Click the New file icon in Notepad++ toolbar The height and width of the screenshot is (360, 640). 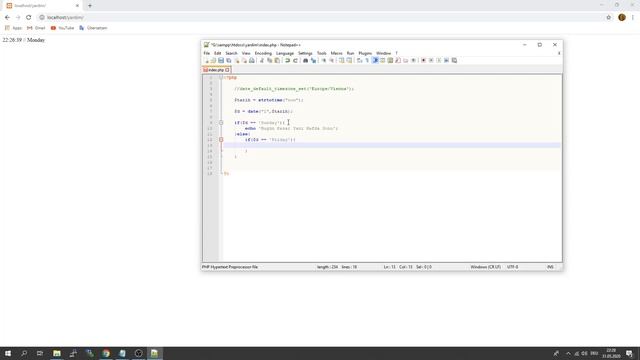pyautogui.click(x=207, y=60)
